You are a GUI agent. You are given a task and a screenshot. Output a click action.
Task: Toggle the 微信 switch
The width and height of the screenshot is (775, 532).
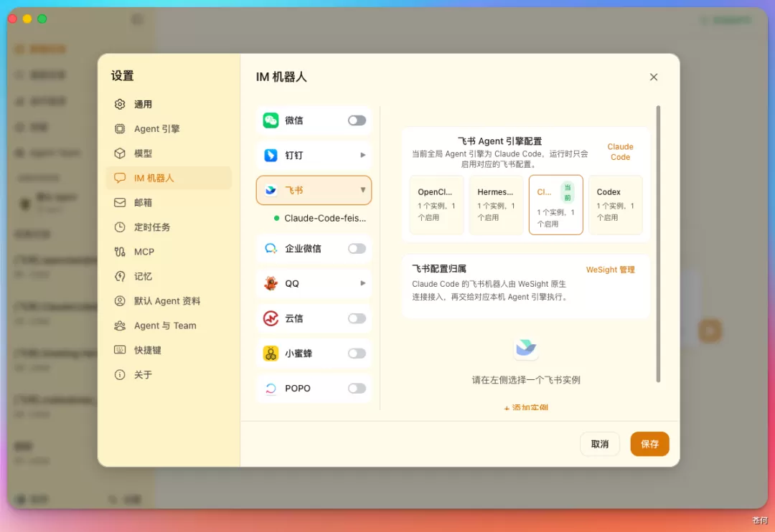click(357, 120)
